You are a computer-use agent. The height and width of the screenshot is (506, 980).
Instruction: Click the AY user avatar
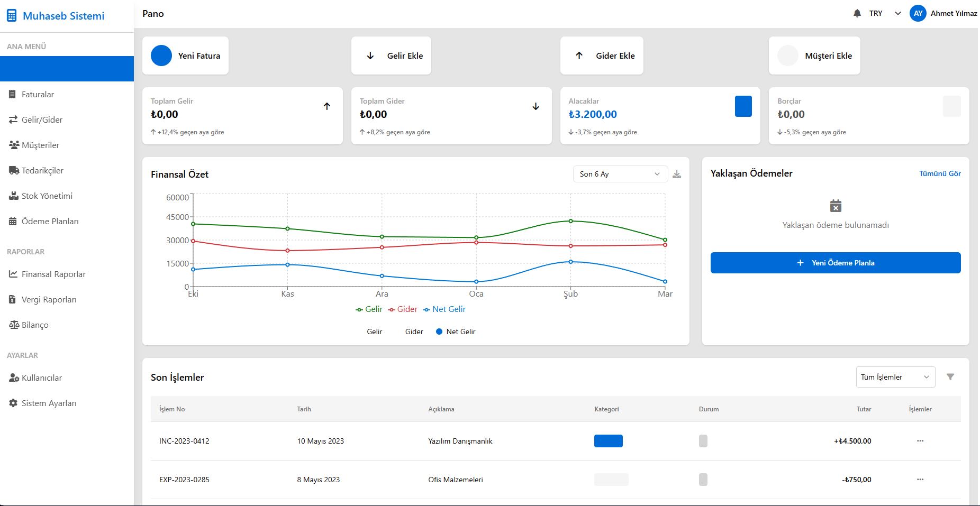(918, 13)
